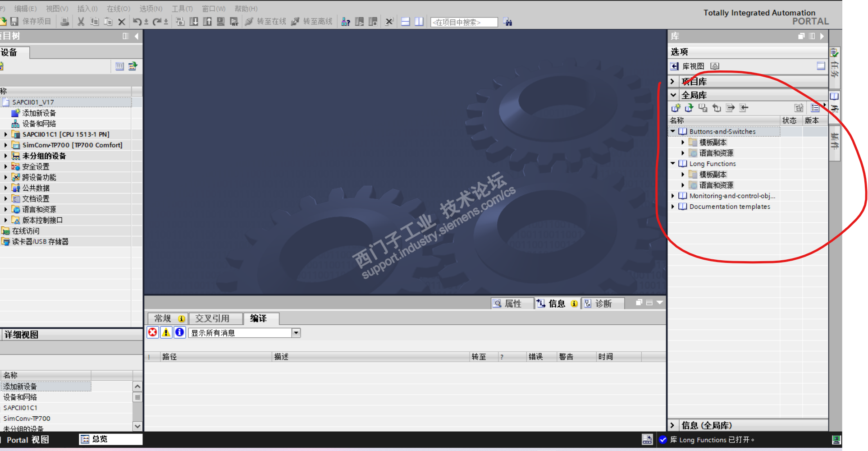Viewport: 868px width, 451px height.
Task: Open the 任务 side tab
Action: click(x=835, y=68)
